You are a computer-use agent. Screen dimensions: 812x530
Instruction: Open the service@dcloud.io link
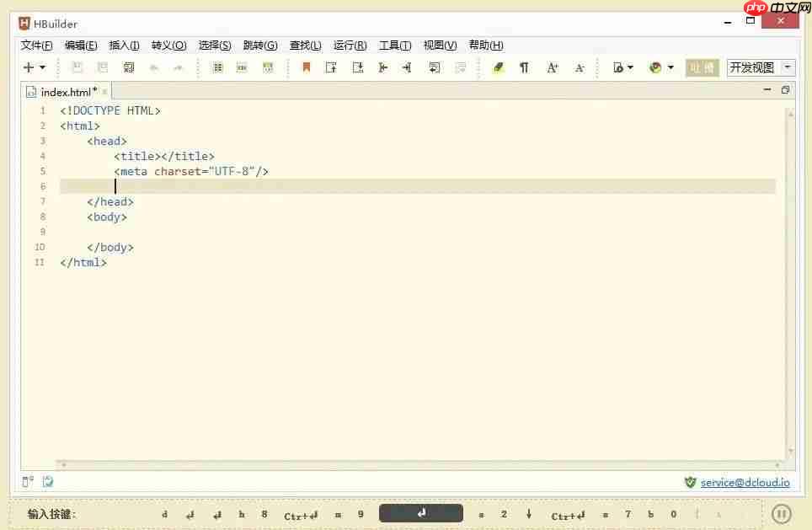(745, 482)
